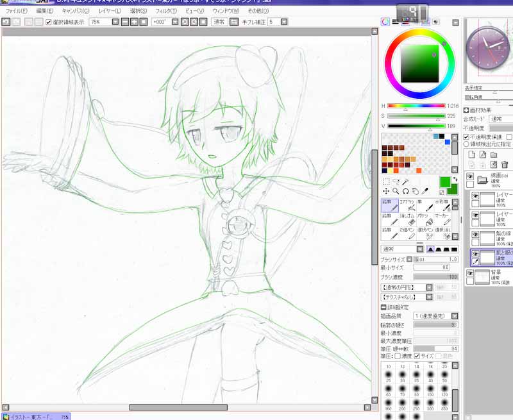Click the ブラシサイズ brush size field
Image resolution: width=513 pixels, height=420 pixels.
click(436, 259)
